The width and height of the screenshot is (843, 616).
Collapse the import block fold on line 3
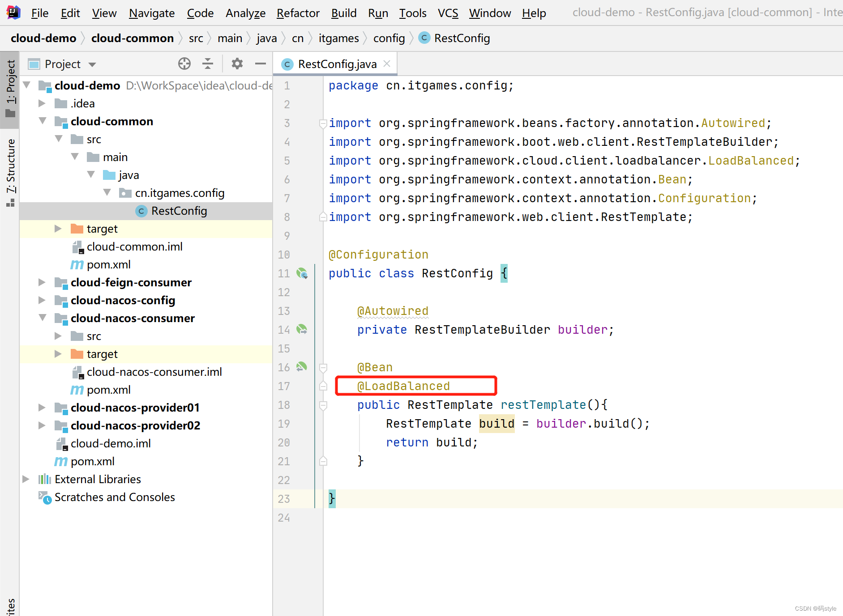coord(323,123)
